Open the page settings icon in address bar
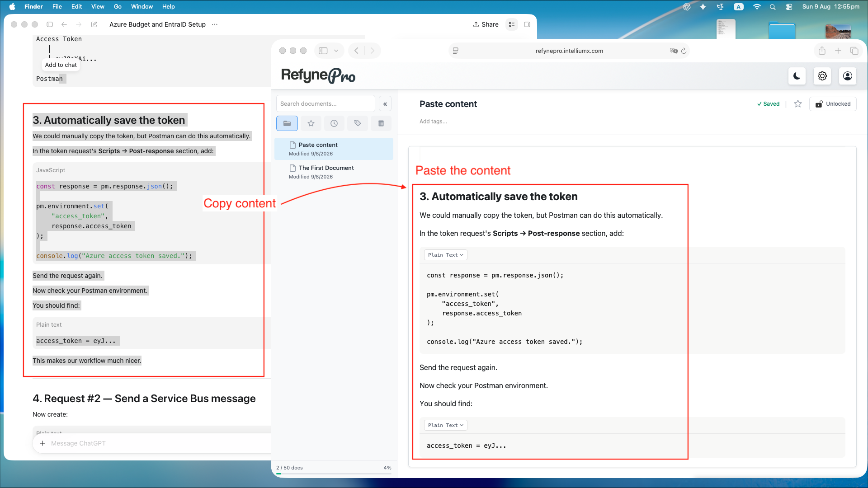 point(456,51)
